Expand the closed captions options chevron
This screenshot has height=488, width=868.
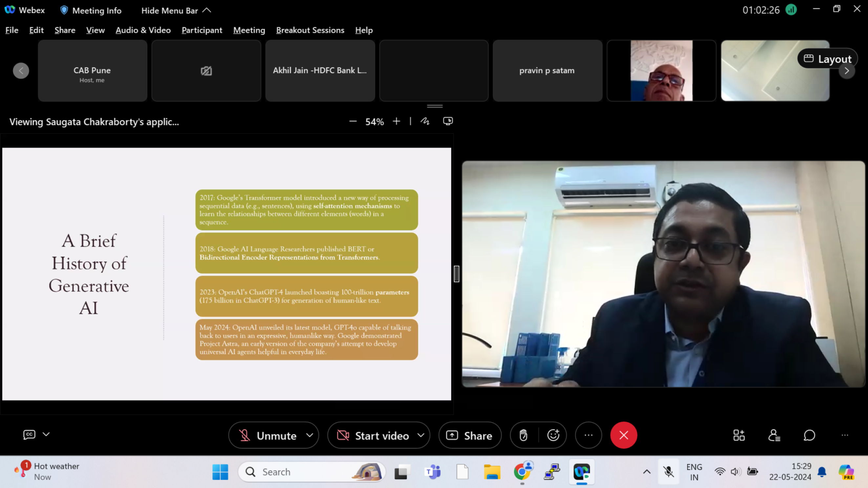46,435
